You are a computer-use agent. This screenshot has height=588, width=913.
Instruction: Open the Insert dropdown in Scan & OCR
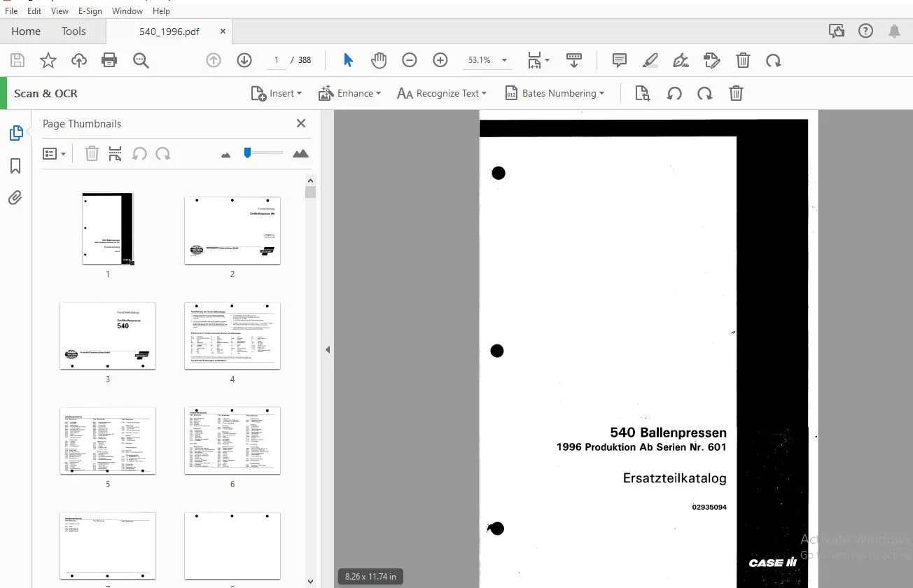tap(277, 94)
